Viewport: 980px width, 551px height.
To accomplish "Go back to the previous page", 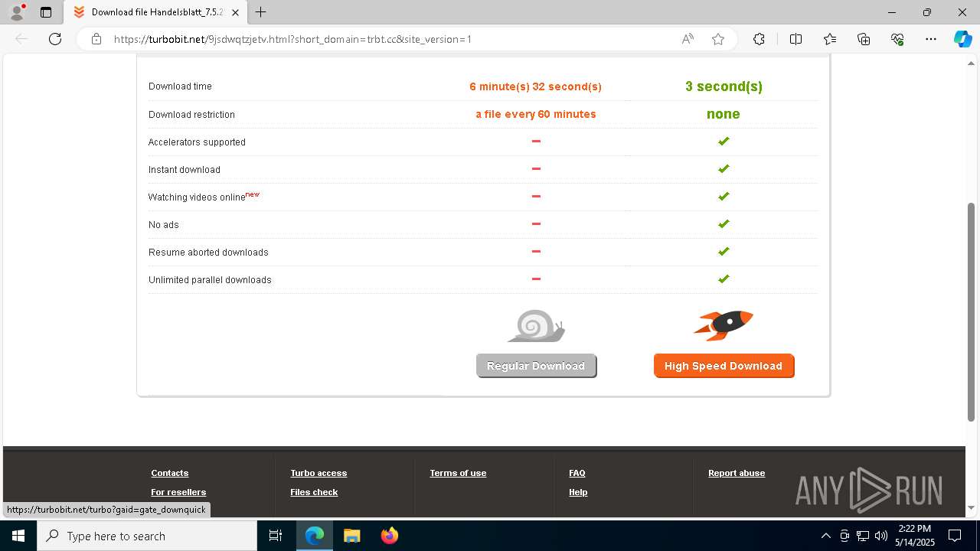I will (x=21, y=39).
